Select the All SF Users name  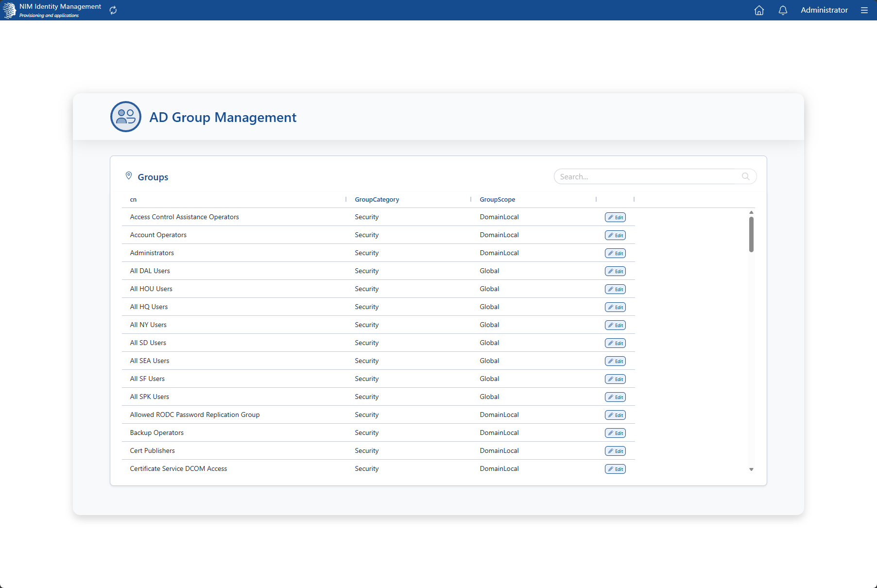(x=147, y=379)
